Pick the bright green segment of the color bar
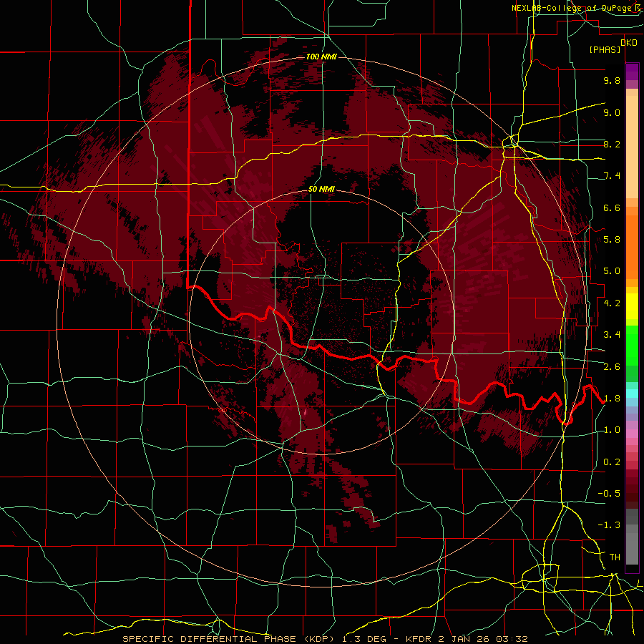The height and width of the screenshot is (644, 644). (x=632, y=345)
